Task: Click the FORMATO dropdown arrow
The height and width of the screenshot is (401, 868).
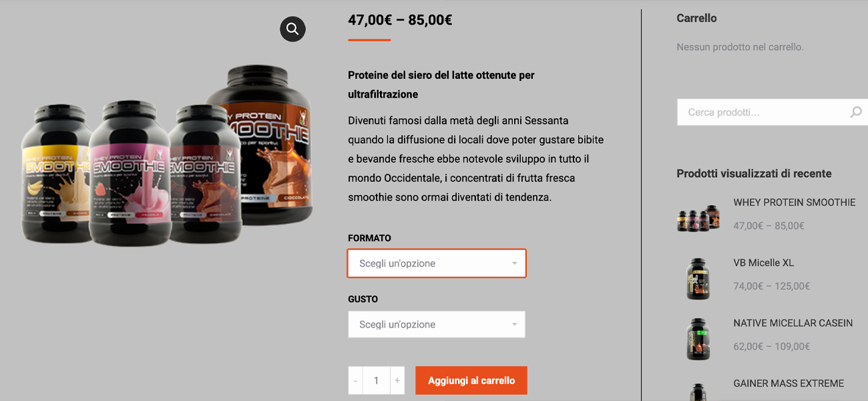Action: 514,263
